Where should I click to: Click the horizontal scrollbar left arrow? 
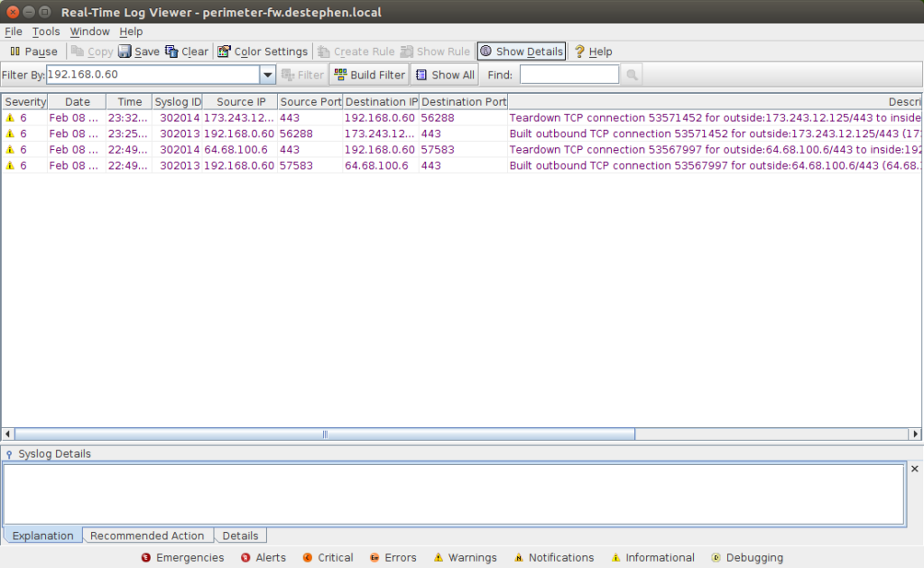coord(7,434)
